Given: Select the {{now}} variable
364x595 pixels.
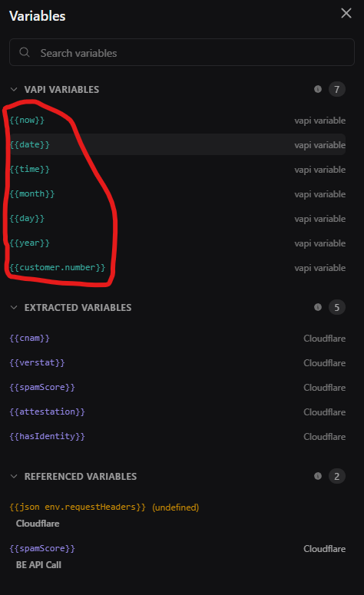Looking at the screenshot, I should pyautogui.click(x=177, y=121).
